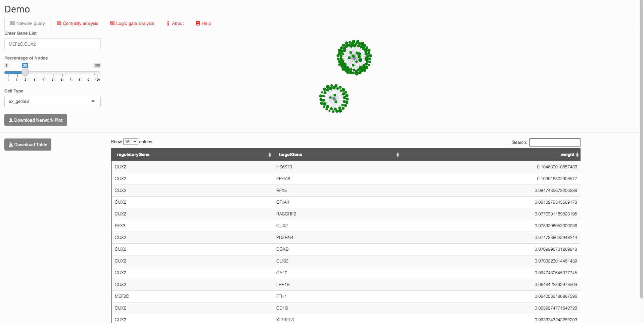Viewport: 644px width, 323px height.
Task: Click the table Search box
Action: pos(555,143)
